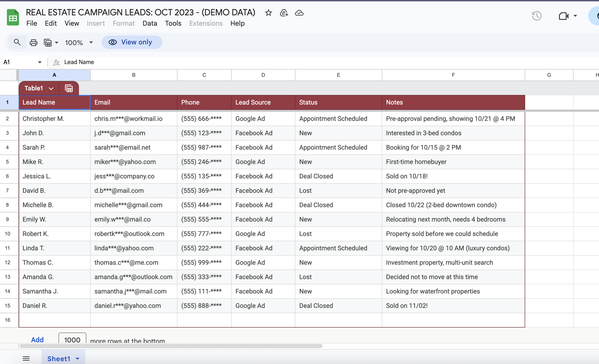
Task: Click the function fx icon
Action: pos(56,62)
